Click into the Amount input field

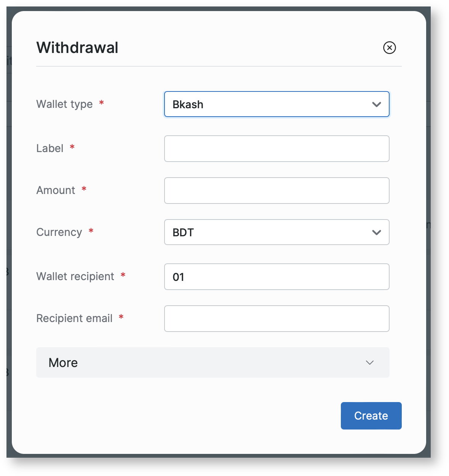(276, 191)
